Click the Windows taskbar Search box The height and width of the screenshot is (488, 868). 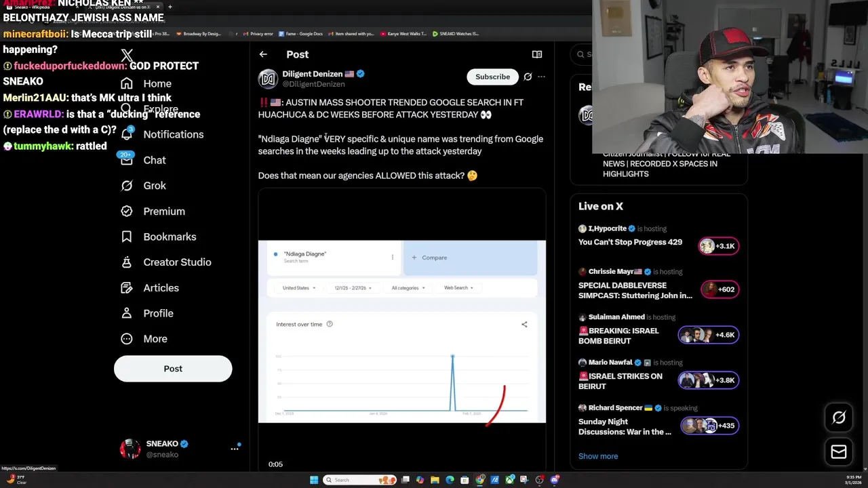pos(359,480)
